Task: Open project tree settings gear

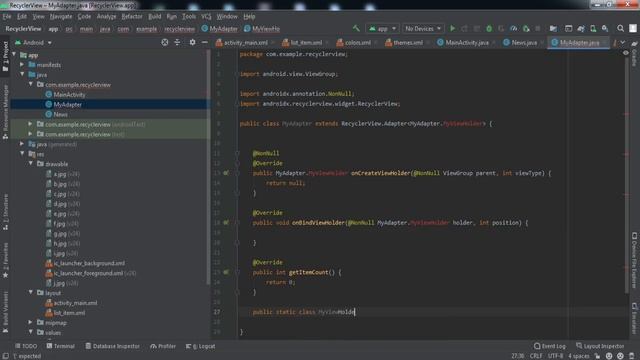Action: (x=192, y=42)
